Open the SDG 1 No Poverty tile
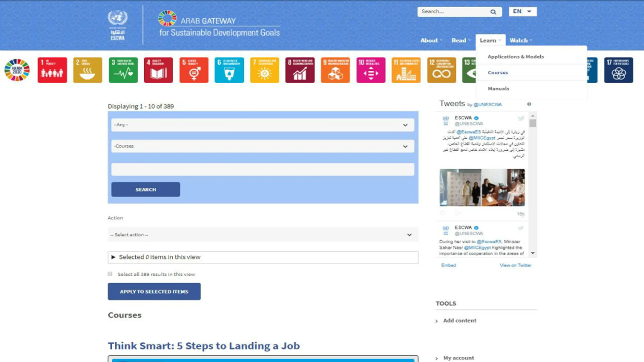Viewport: 644px width, 362px height. (x=52, y=70)
